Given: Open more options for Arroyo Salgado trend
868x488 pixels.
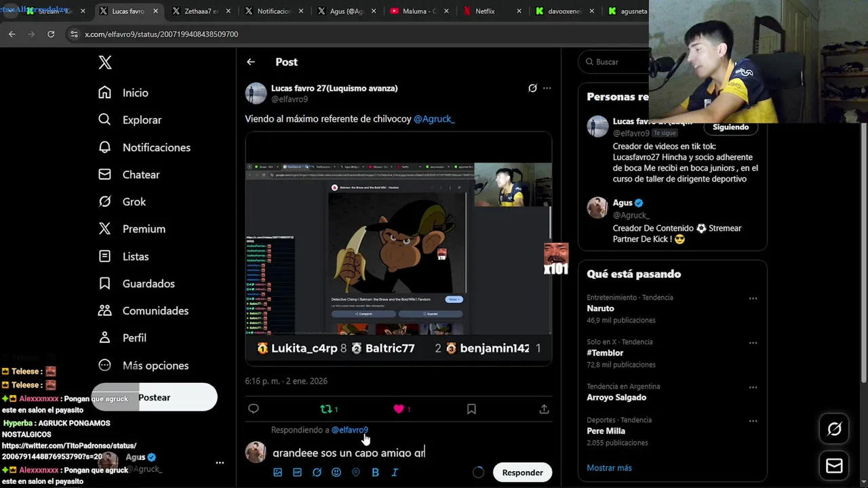Looking at the screenshot, I should point(753,387).
